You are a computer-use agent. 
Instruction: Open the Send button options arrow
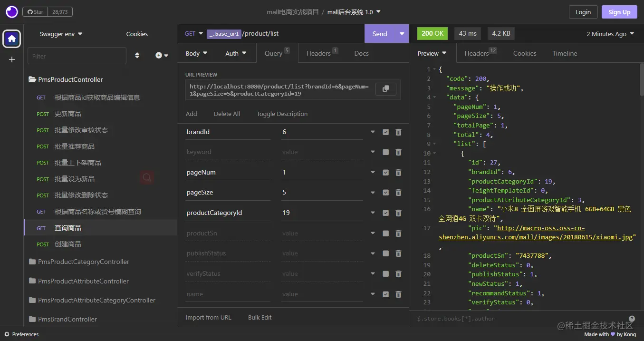tap(402, 34)
